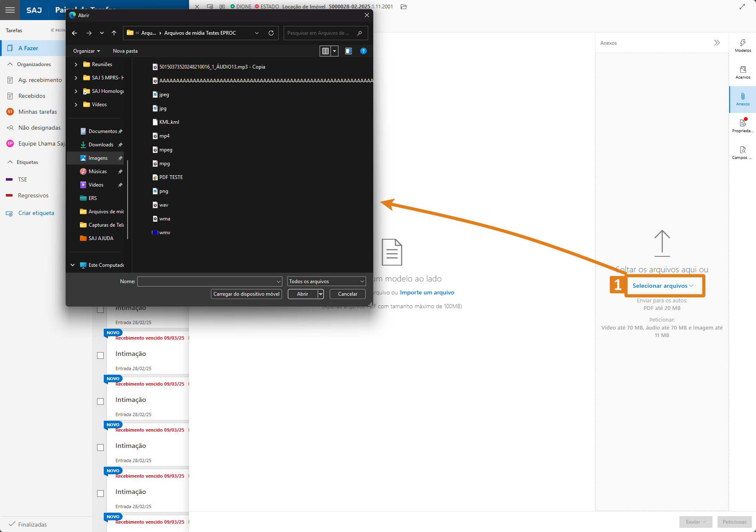This screenshot has height=532, width=756.
Task: Expand the Reuniões folder tree node
Action: click(76, 64)
